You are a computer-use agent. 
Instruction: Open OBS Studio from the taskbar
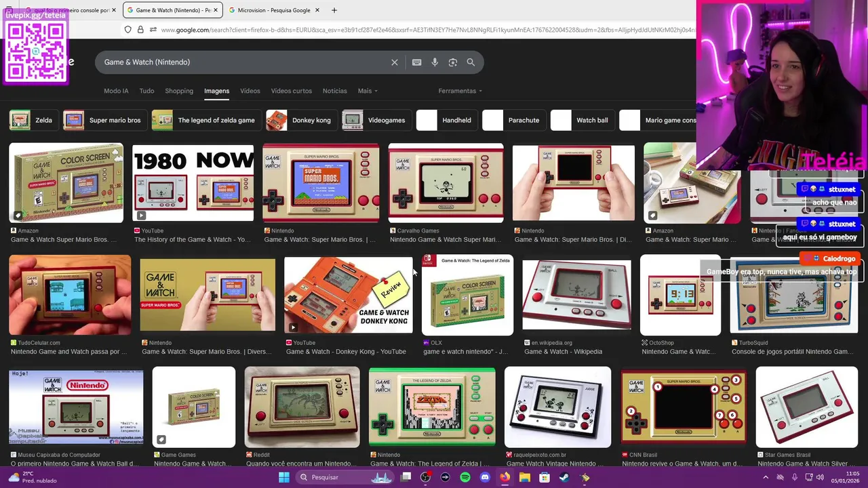(x=425, y=477)
